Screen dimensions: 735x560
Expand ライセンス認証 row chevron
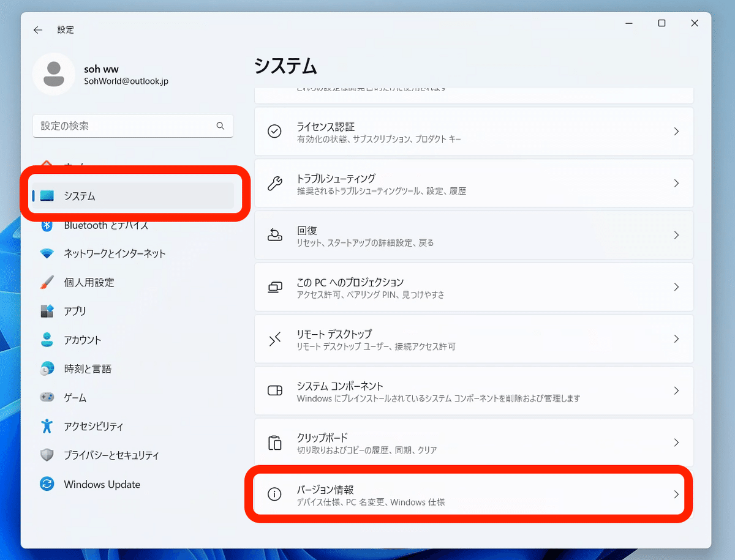tap(676, 132)
